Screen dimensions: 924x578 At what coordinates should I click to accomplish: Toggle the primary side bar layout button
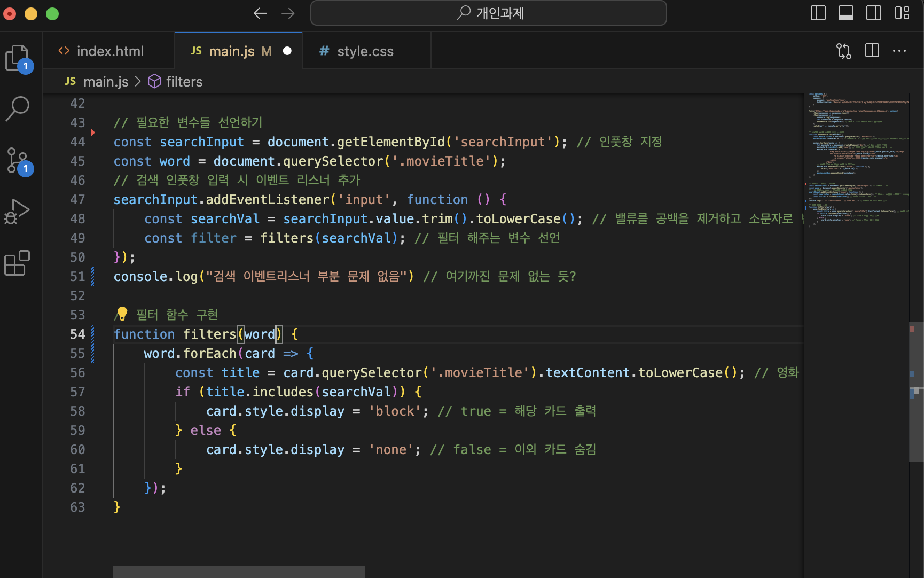[818, 13]
